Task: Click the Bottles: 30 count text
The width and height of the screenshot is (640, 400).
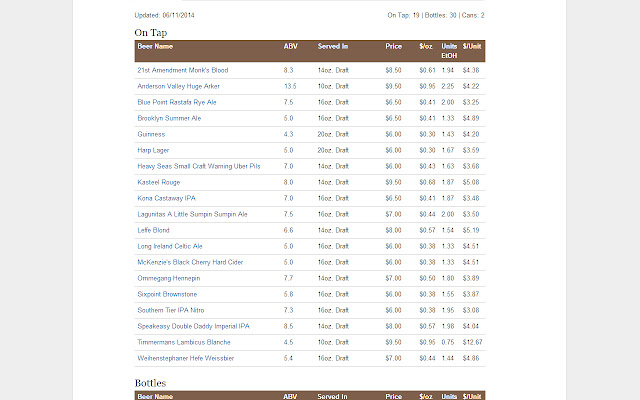Action: point(440,15)
